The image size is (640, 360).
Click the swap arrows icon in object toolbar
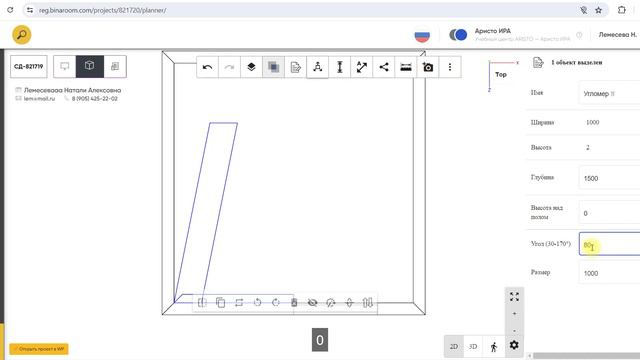239,302
